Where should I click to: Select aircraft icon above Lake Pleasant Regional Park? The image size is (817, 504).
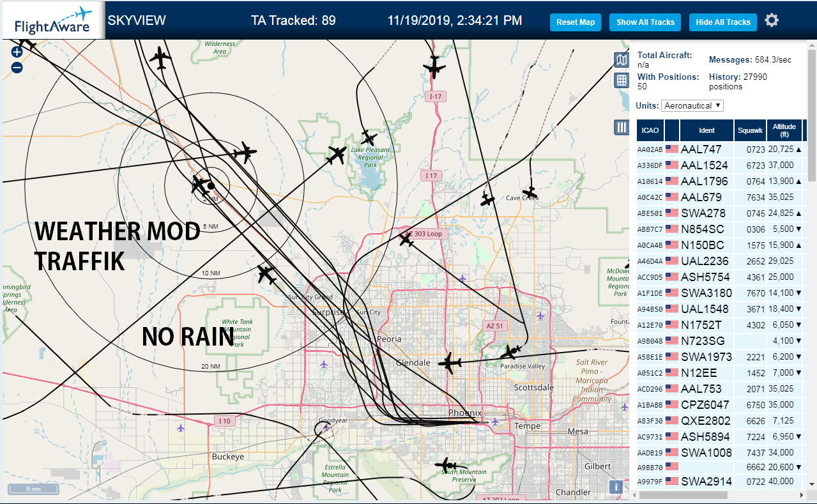pyautogui.click(x=368, y=137)
